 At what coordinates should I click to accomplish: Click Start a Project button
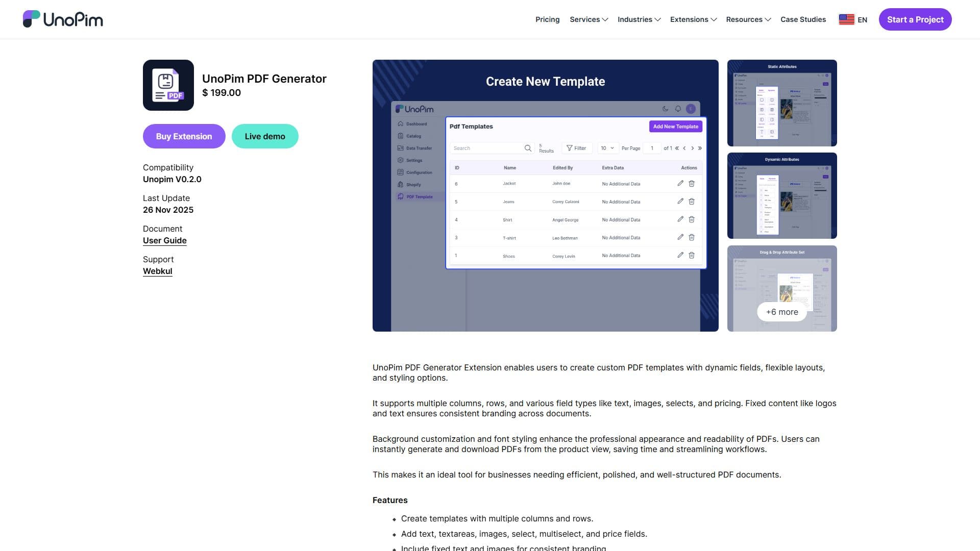pyautogui.click(x=915, y=19)
